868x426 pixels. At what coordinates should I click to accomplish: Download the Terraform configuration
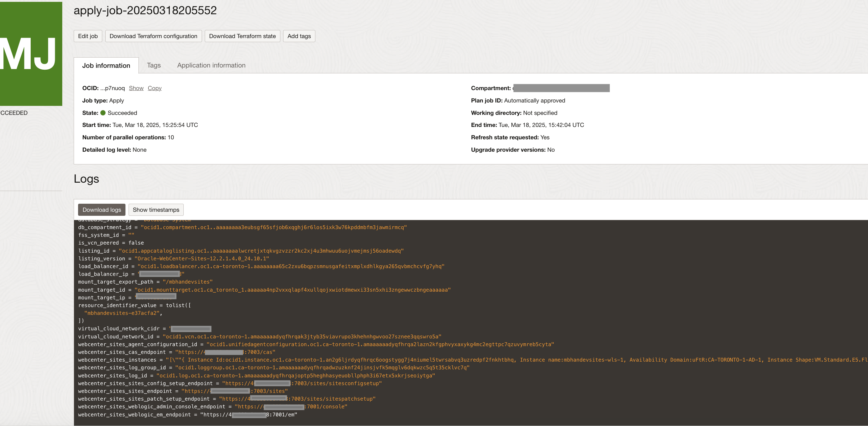[x=153, y=36]
